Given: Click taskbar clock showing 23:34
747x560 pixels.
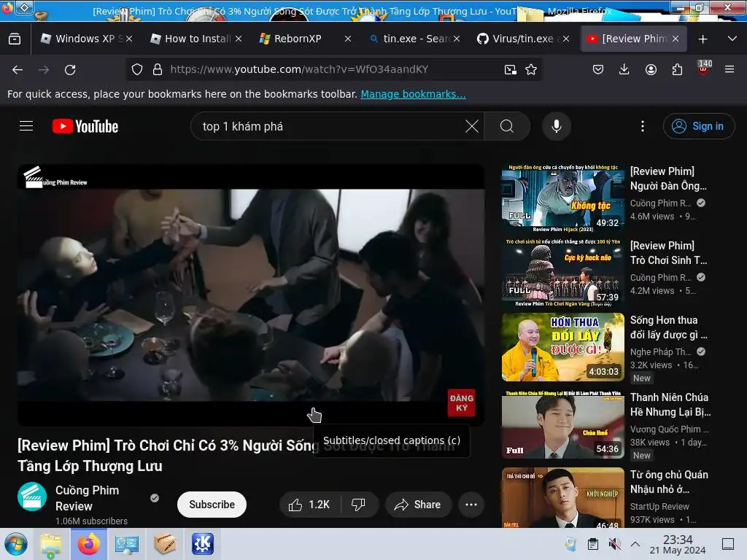Looking at the screenshot, I should point(678,544).
